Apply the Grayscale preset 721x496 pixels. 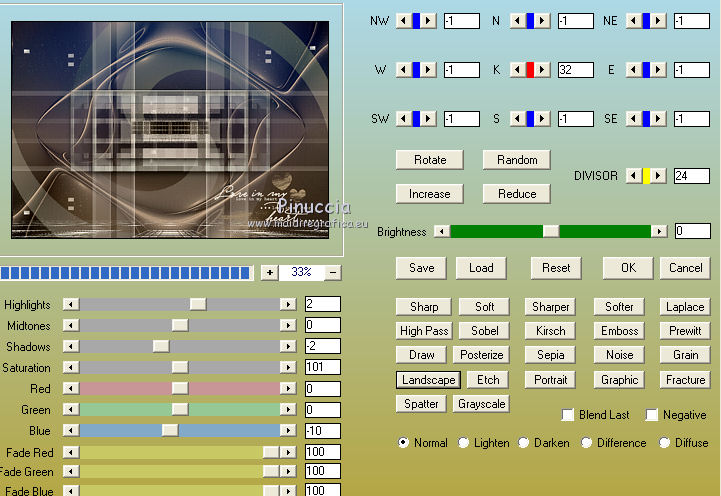481,404
